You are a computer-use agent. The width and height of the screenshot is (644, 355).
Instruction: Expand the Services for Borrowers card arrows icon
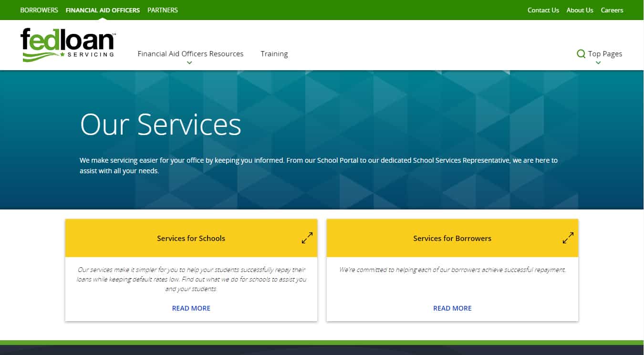pyautogui.click(x=568, y=238)
